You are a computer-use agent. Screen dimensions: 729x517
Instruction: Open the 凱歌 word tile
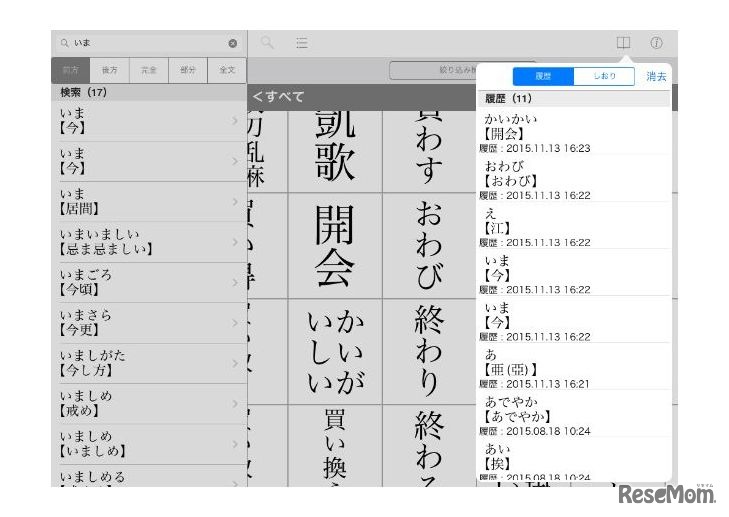tap(335, 151)
